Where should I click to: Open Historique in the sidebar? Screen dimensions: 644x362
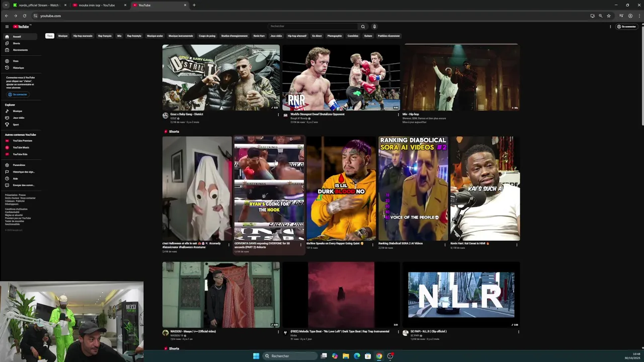(x=21, y=67)
